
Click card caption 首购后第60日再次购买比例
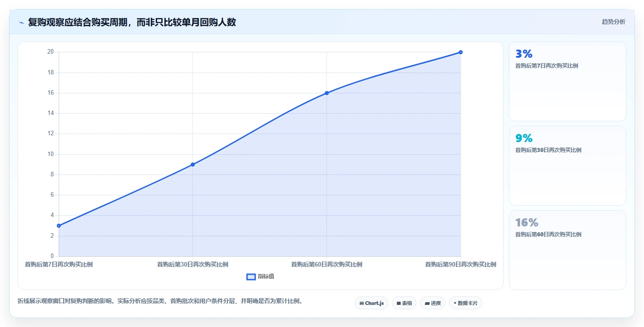548,235
